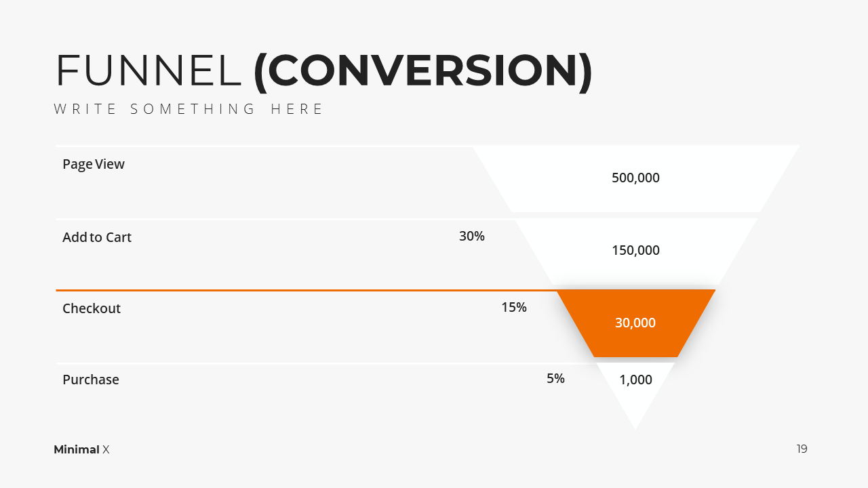Click the bold Minimal word in footer
Screen dimensions: 868x488
point(77,449)
